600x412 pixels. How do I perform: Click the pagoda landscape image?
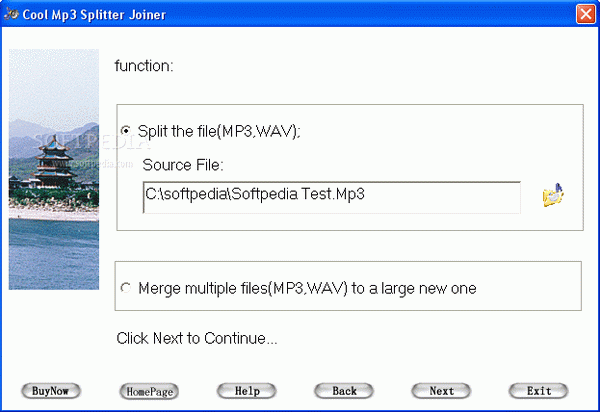tap(54, 169)
